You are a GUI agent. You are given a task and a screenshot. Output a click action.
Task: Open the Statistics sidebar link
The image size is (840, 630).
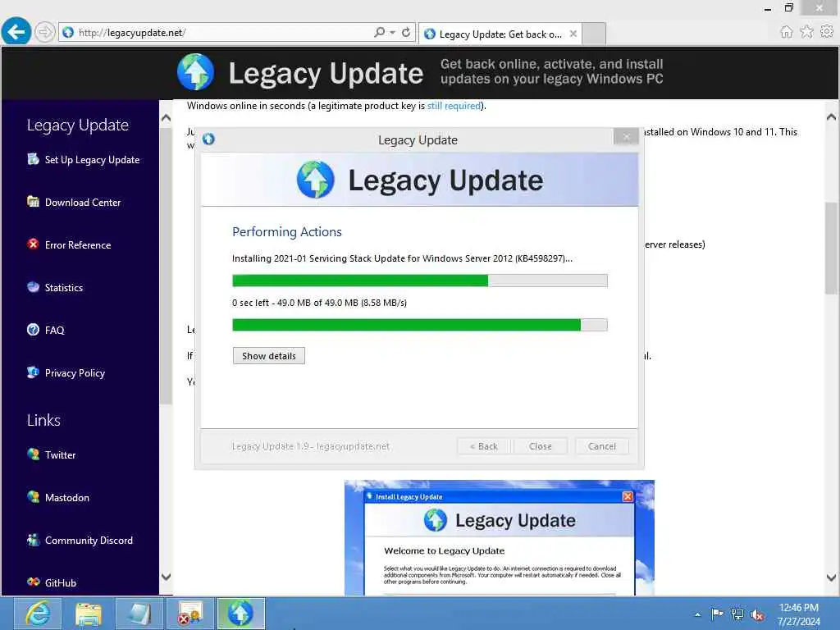coord(64,288)
